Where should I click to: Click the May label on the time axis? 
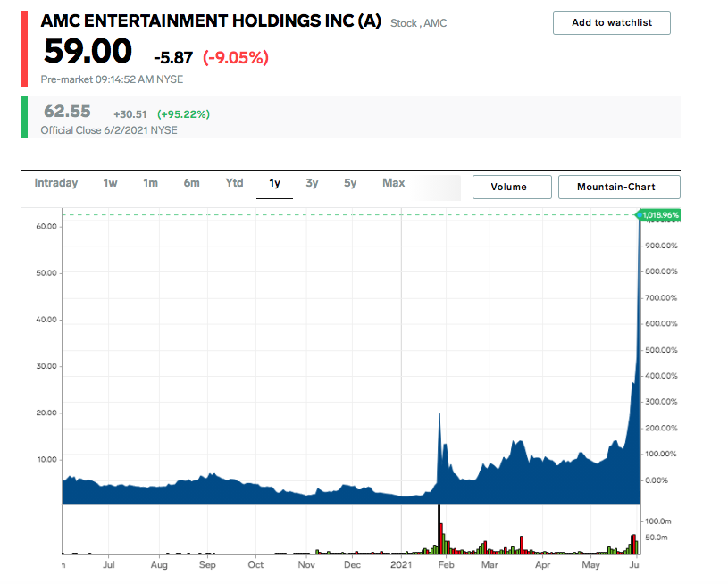(590, 565)
